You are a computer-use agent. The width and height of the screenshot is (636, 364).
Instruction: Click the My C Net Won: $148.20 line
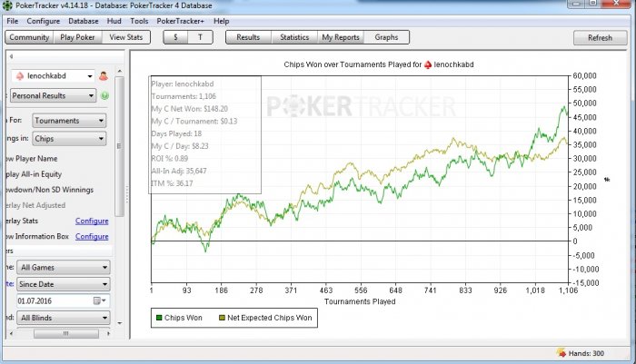189,109
